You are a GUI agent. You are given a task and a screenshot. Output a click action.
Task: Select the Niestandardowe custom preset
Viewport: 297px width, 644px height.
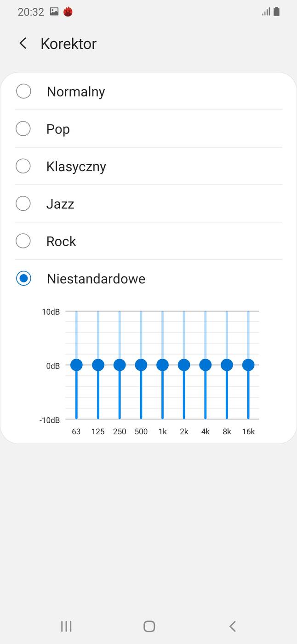23,278
